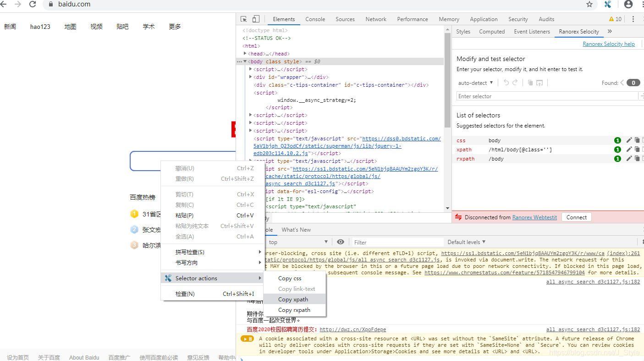Open the 书写方向 submenu
The height and width of the screenshot is (361, 644).
[212, 263]
